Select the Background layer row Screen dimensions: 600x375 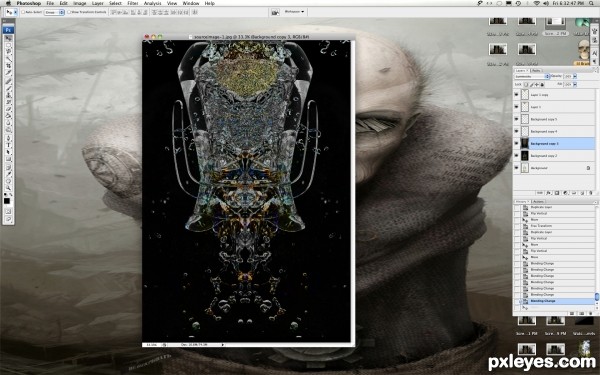point(554,168)
